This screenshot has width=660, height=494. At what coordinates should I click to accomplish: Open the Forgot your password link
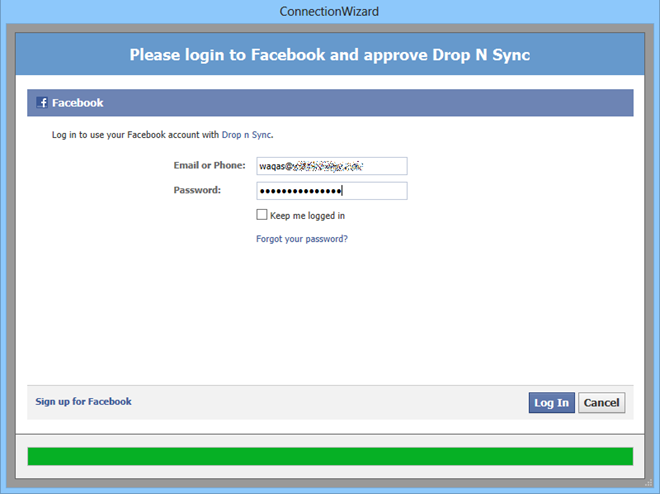coord(302,239)
